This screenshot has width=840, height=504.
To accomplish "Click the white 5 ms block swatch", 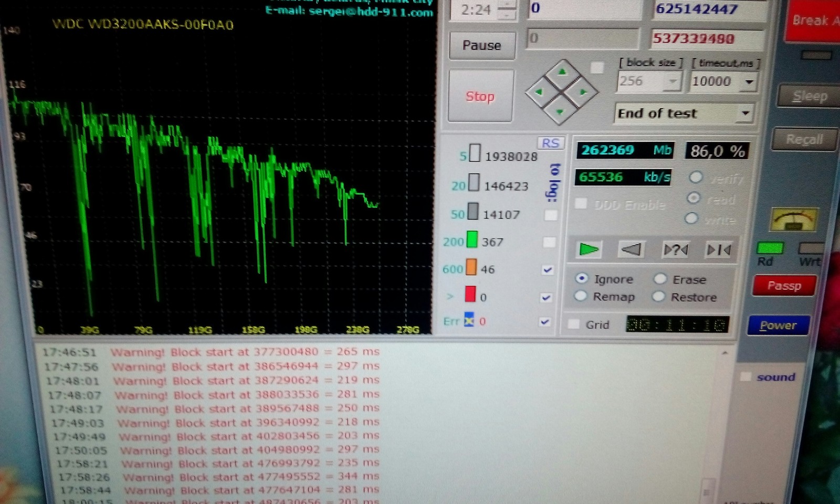I will coord(475,153).
